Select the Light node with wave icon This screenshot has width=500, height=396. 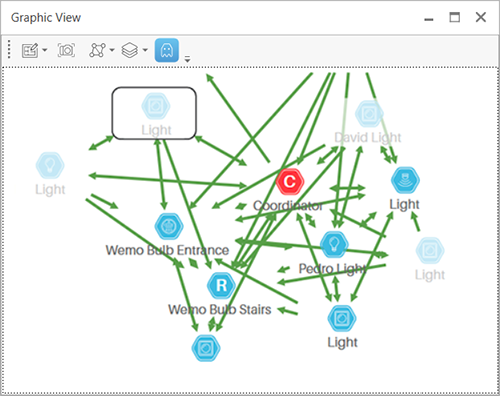click(405, 180)
